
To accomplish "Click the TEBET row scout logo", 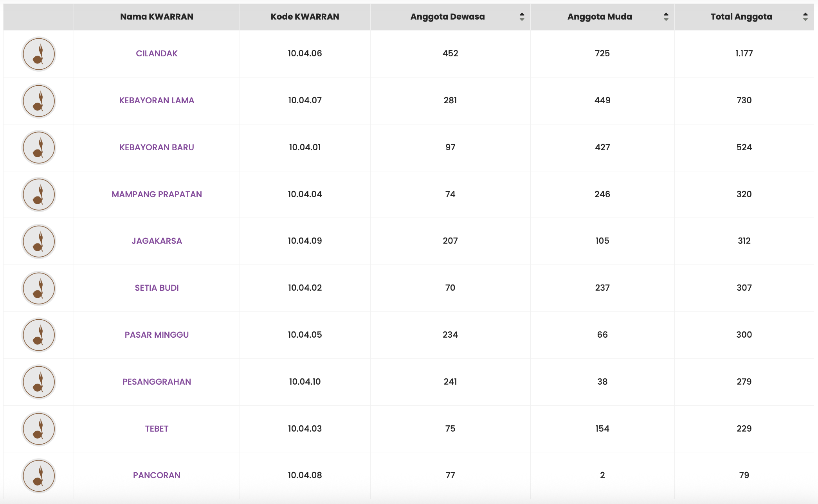I will 39,429.
